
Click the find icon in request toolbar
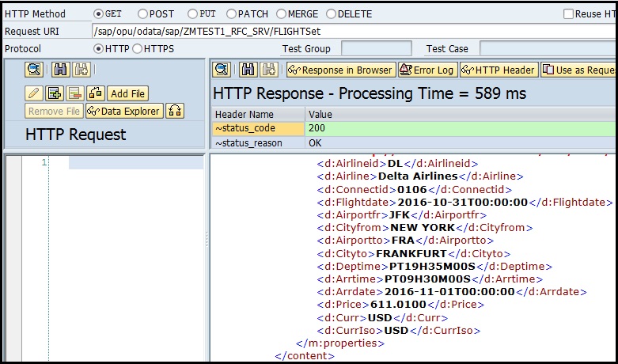[61, 70]
